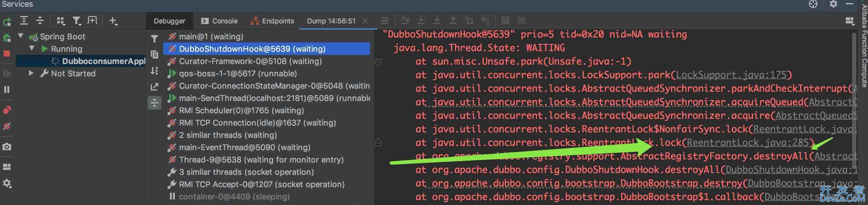The height and width of the screenshot is (205, 868).
Task: Toggle Merge Identical Stacktraces icon
Action: point(154,103)
